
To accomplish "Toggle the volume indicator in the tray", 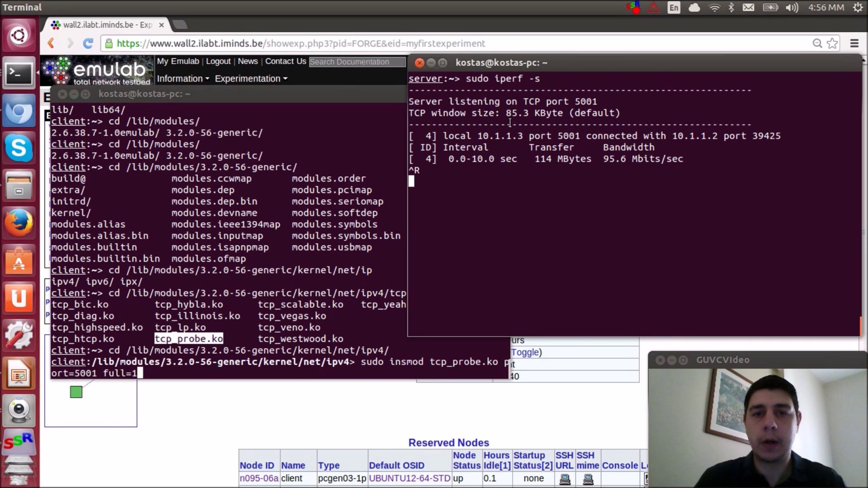I will pyautogui.click(x=792, y=8).
